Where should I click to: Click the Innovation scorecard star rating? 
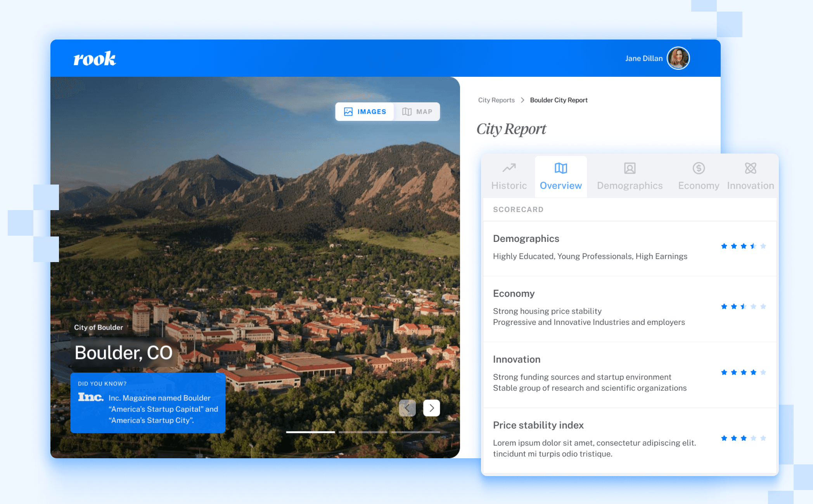coord(743,373)
